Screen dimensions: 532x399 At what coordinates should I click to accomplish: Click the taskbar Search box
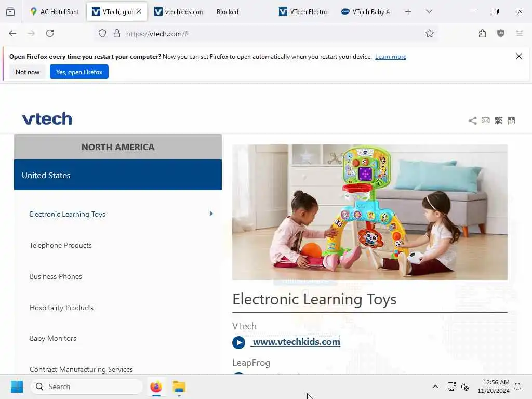(87, 387)
